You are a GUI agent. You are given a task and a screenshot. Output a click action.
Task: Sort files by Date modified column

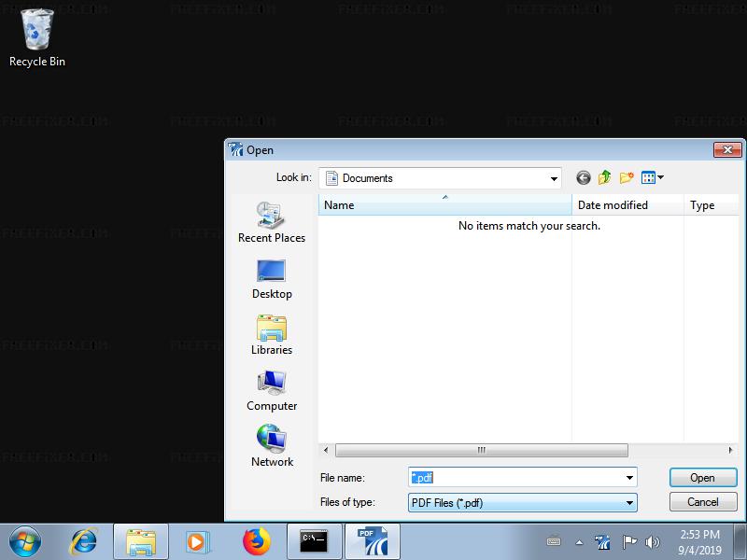(x=627, y=205)
